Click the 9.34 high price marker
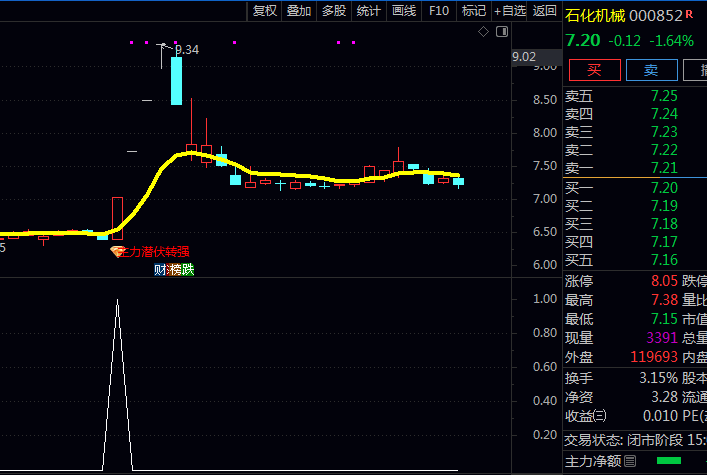The width and height of the screenshot is (707, 475). point(186,50)
